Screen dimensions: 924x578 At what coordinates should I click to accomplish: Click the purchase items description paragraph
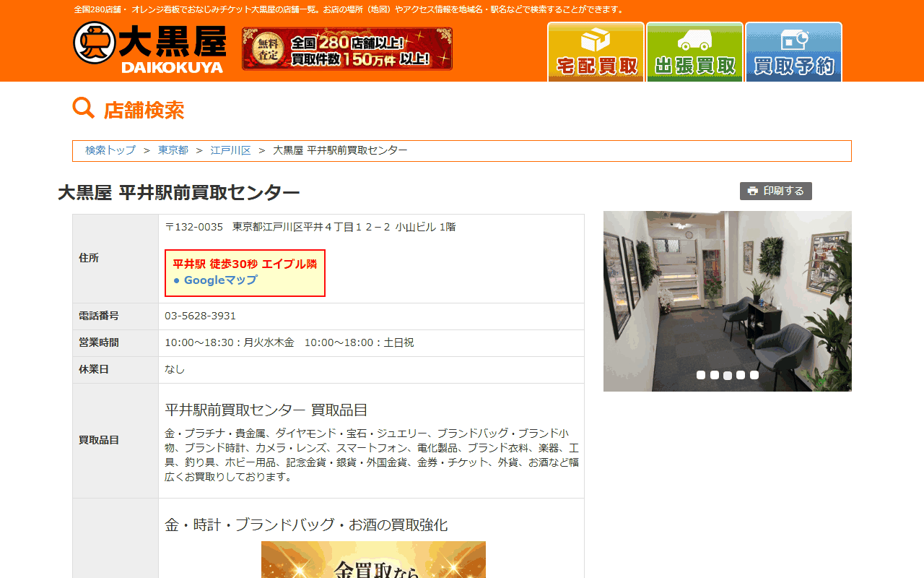(x=372, y=455)
